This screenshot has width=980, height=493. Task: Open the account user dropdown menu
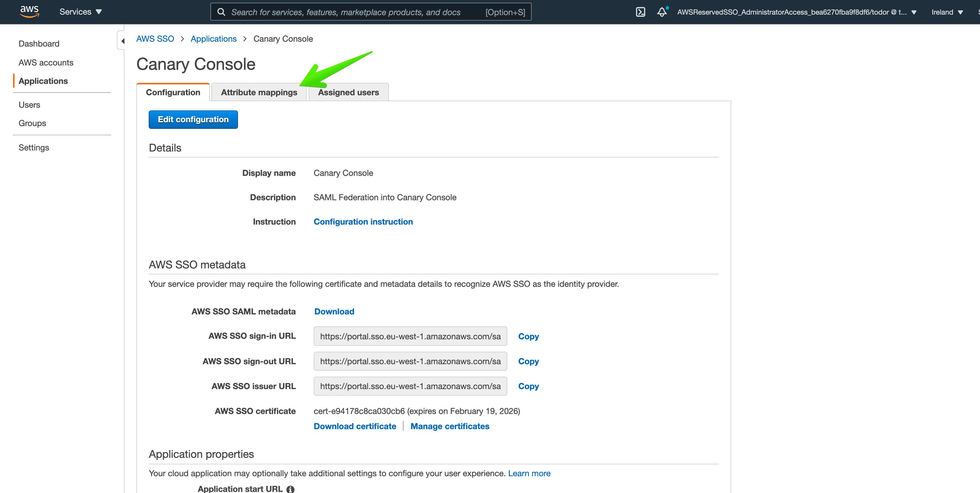(x=797, y=12)
